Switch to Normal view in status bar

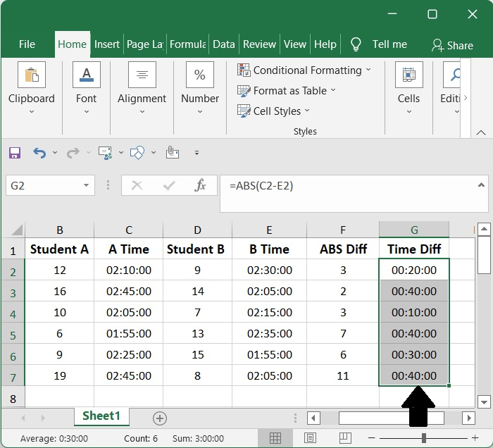click(x=276, y=438)
